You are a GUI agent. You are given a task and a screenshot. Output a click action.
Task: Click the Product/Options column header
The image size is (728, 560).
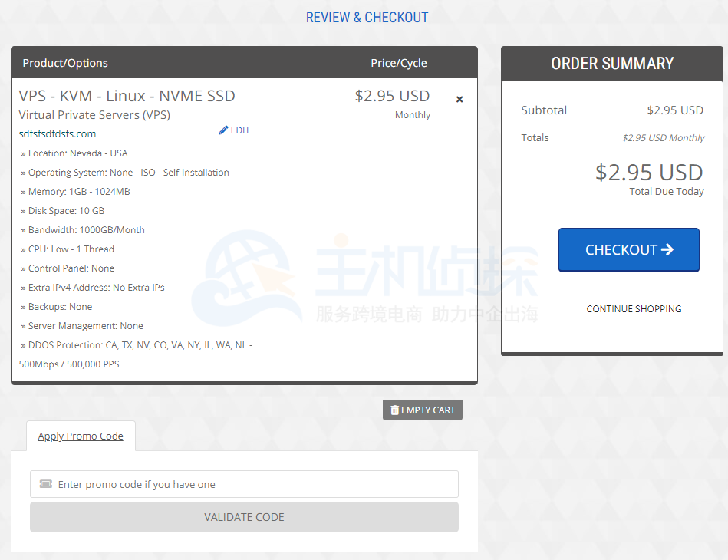tap(65, 63)
